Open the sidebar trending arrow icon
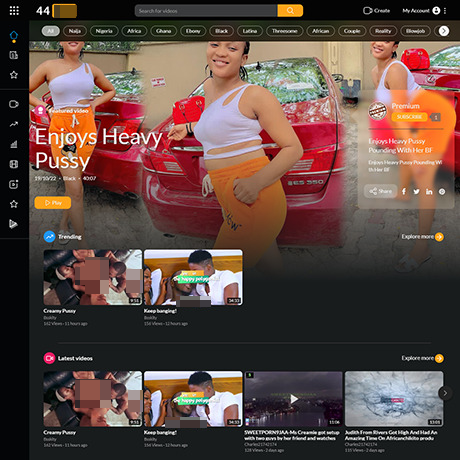 pos(14,124)
